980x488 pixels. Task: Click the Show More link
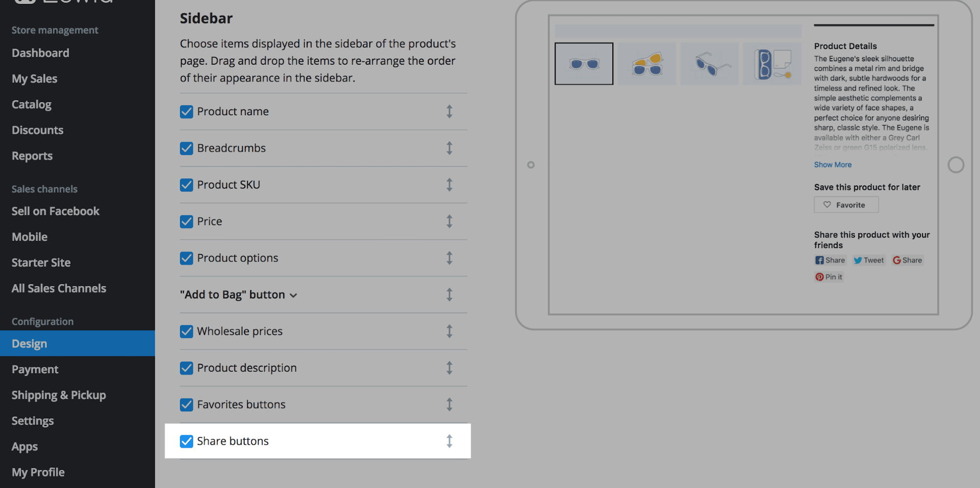point(832,165)
